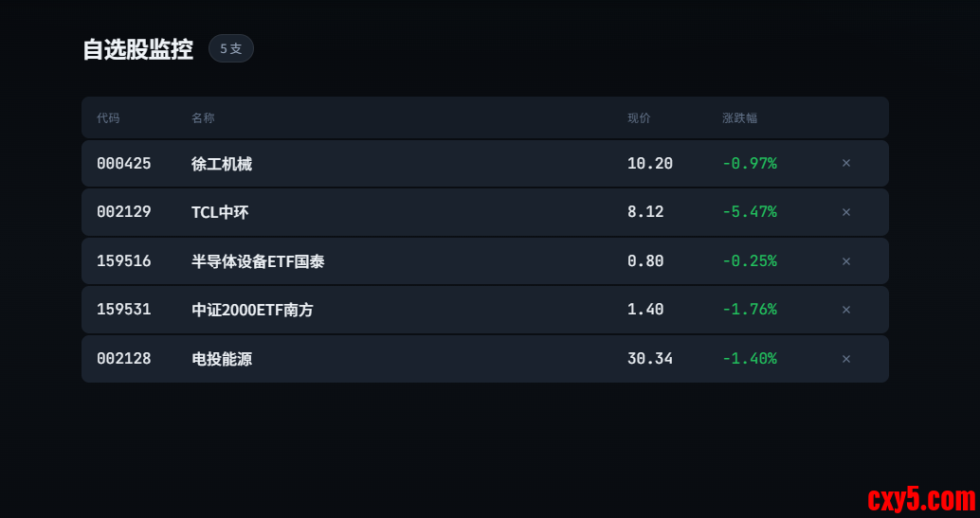Click the 涨跌幅 column header
This screenshot has width=980, height=518.
click(739, 118)
